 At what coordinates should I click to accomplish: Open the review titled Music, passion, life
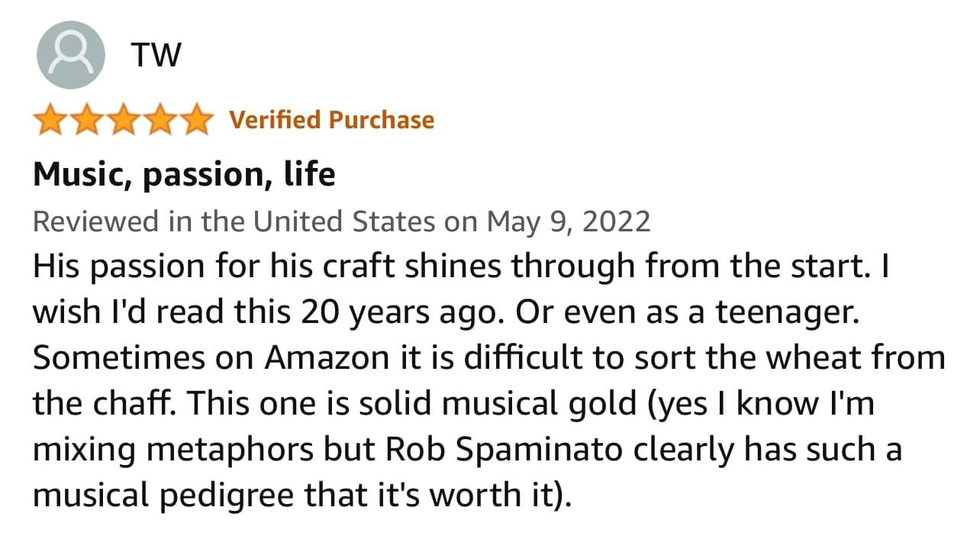point(184,175)
